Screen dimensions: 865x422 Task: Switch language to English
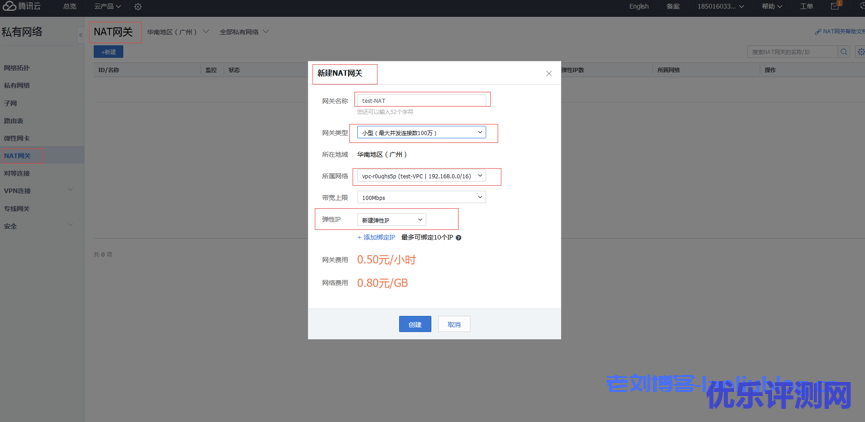639,7
